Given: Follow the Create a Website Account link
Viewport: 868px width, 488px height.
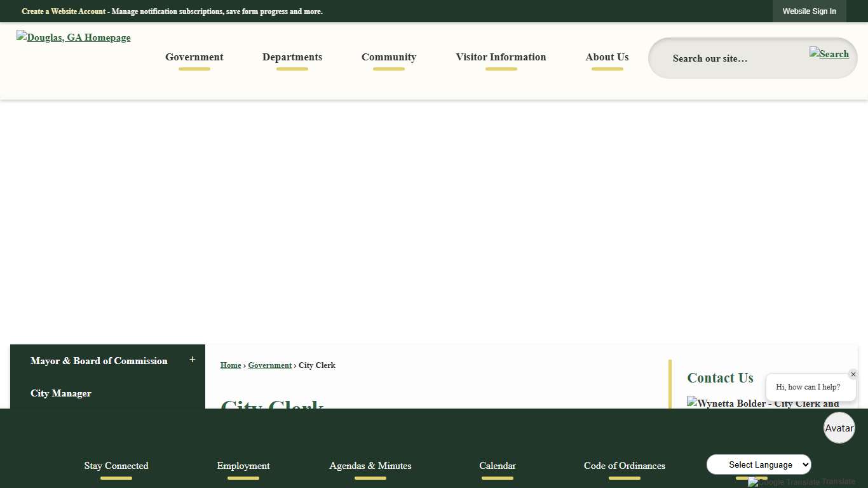Looking at the screenshot, I should click(63, 11).
